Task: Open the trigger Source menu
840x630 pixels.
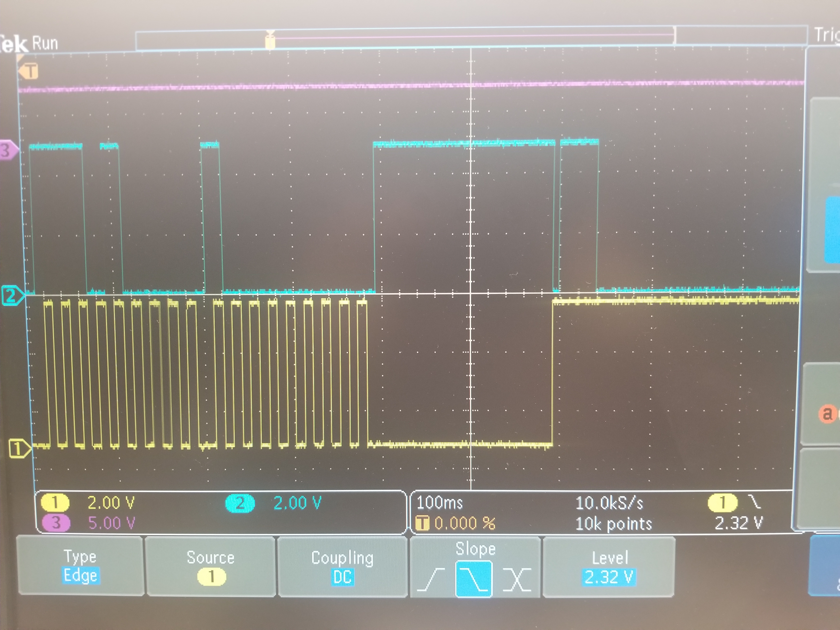Action: tap(211, 566)
